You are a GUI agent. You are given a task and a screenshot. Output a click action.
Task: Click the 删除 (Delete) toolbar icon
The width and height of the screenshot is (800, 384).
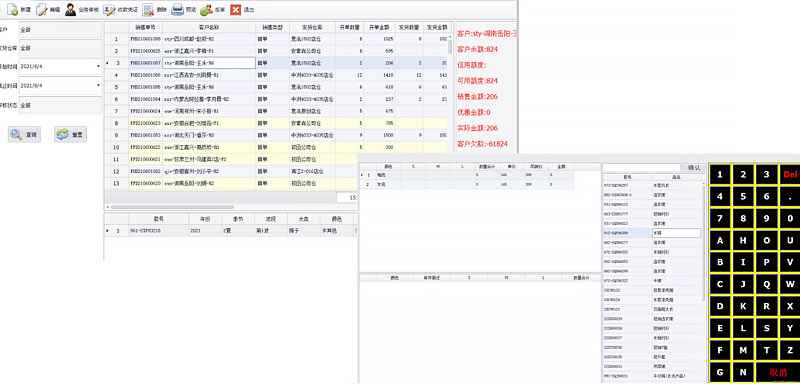pos(148,9)
